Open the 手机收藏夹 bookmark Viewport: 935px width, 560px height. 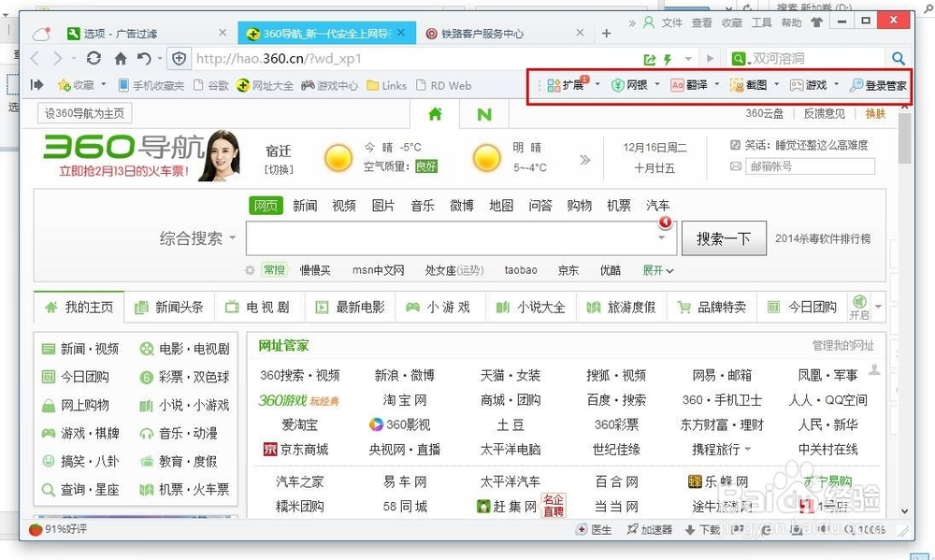pos(151,85)
